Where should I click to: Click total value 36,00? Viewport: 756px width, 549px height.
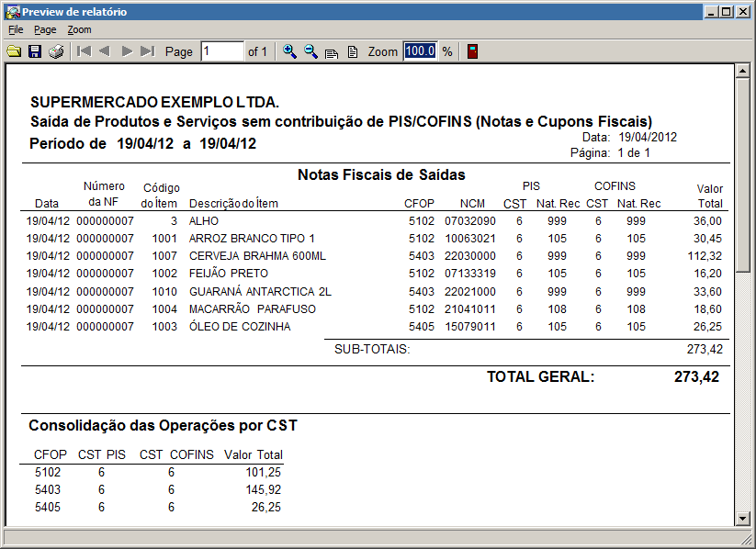pos(707,220)
